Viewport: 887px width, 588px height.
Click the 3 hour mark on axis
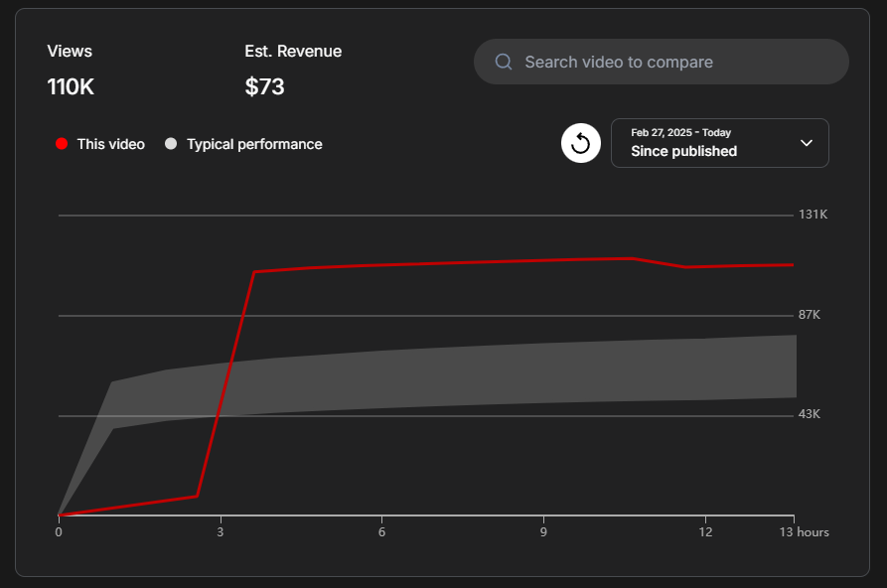coord(221,532)
